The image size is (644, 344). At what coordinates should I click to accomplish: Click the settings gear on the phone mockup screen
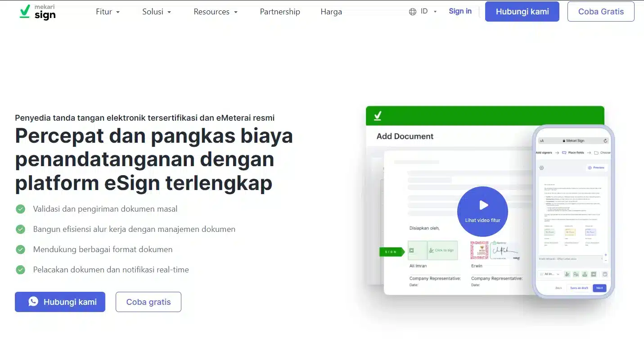click(541, 167)
